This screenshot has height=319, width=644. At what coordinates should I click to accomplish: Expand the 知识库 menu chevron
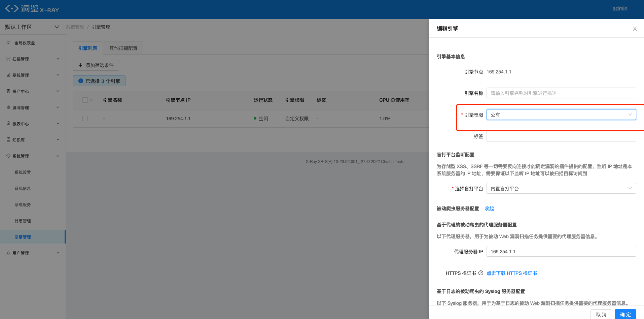58,140
